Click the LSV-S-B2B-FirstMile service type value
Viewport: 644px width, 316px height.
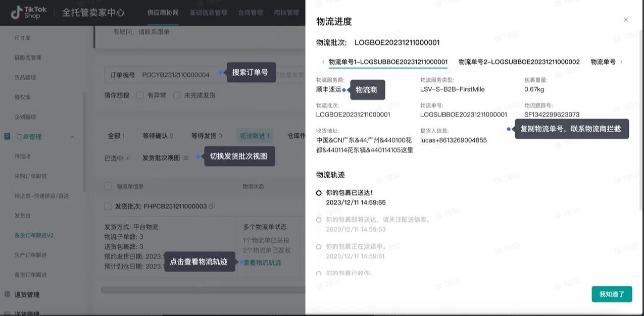(452, 89)
